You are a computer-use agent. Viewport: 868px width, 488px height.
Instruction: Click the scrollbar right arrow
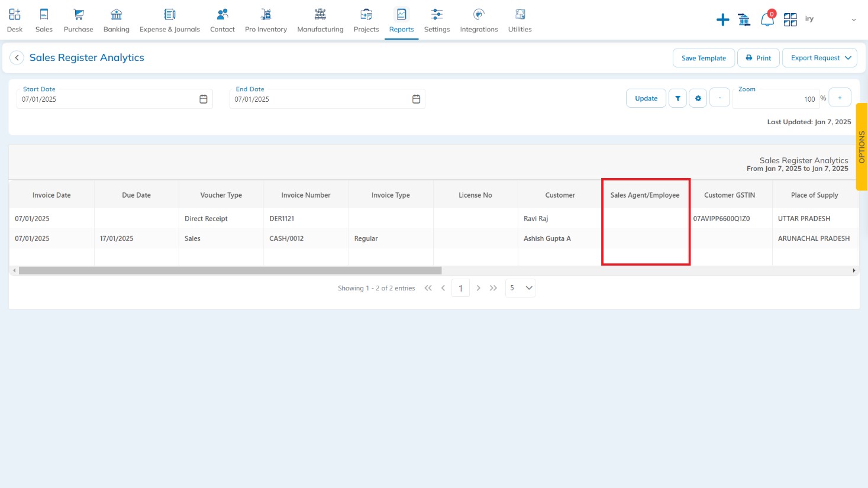click(x=854, y=270)
